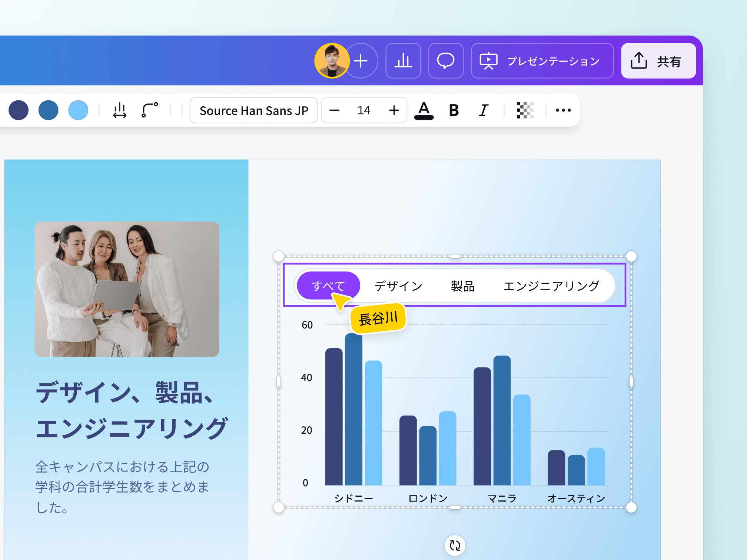Screen dimensions: 747x560
Task: Open the comments speech bubble
Action: (x=446, y=61)
